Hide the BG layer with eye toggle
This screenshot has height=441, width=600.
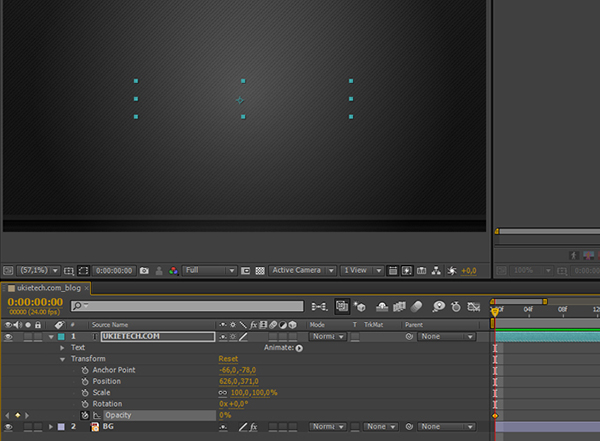(x=8, y=427)
